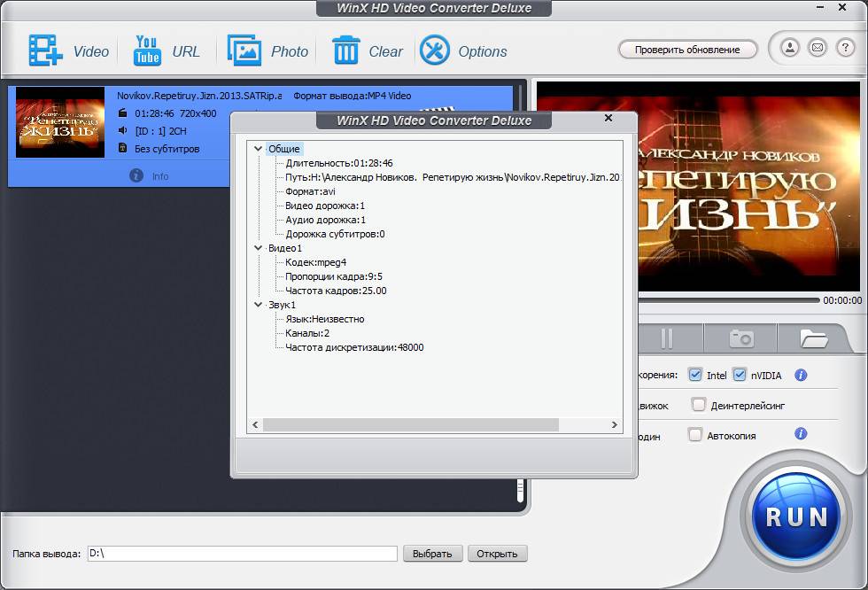Collapse the Общие tree node
The width and height of the screenshot is (868, 590).
(x=258, y=148)
